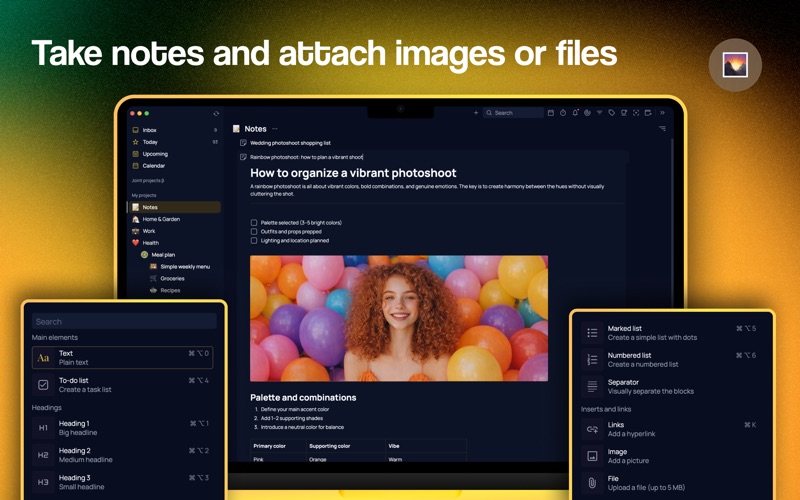The height and width of the screenshot is (500, 800).
Task: Click the Search field in the elements panel
Action: (124, 321)
